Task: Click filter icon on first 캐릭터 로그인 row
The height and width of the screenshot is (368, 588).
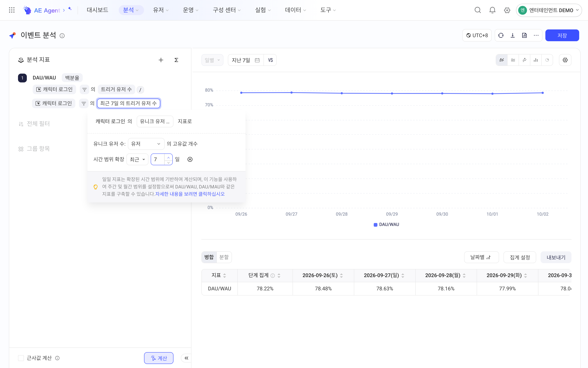Action: pyautogui.click(x=84, y=90)
